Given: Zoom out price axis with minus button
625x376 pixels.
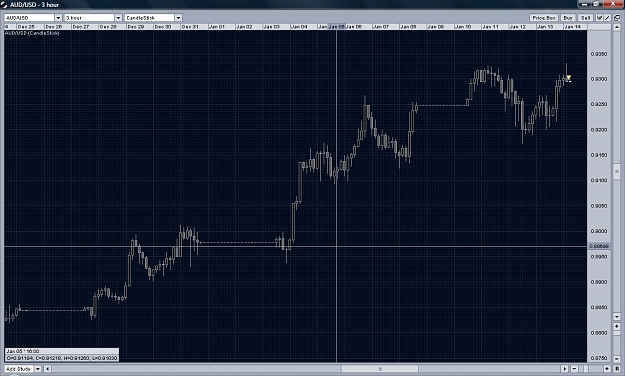Looking at the screenshot, I should [x=617, y=358].
